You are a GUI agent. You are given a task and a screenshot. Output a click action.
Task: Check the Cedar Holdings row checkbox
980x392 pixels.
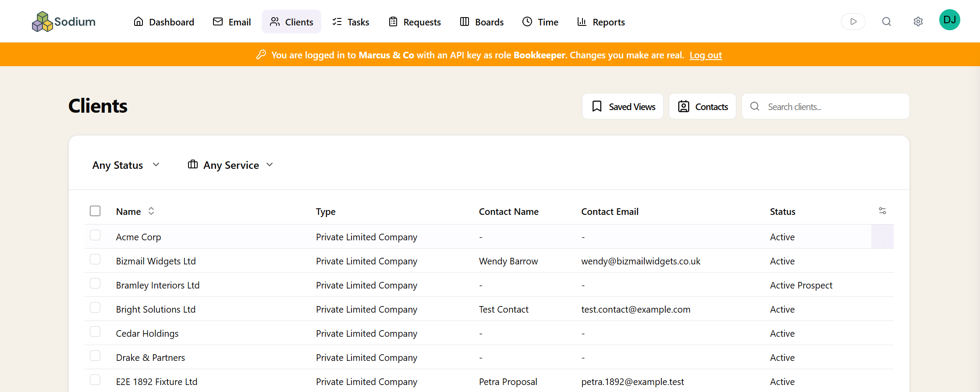[95, 331]
